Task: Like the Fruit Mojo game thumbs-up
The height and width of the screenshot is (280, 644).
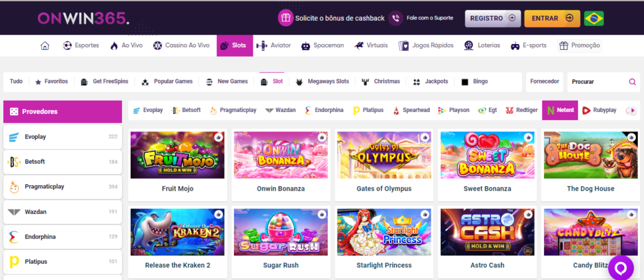Action: [219, 137]
